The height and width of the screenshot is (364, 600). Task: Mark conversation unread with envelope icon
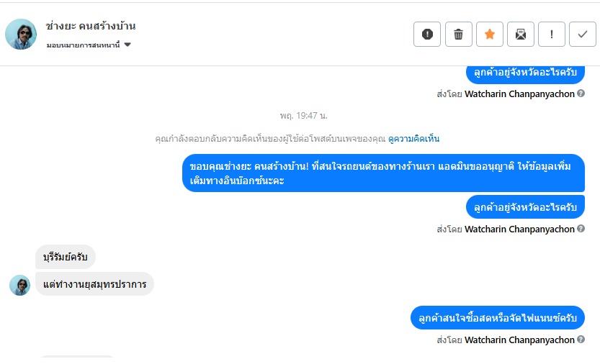pos(521,34)
